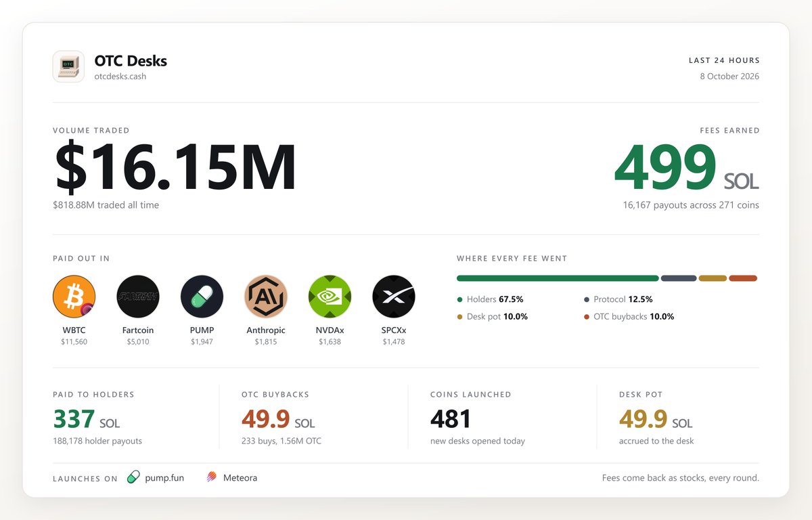
Task: Click the 'Protocol 12.5%' legend label
Action: coord(623,299)
